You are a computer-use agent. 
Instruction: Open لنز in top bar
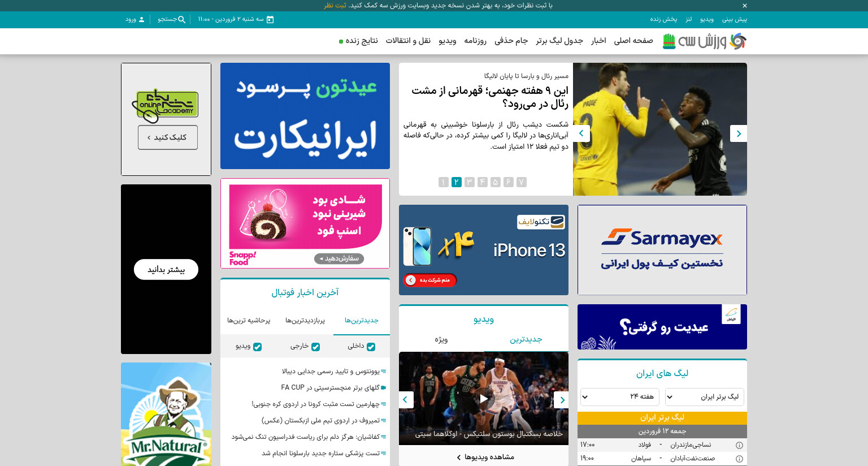[x=688, y=19]
